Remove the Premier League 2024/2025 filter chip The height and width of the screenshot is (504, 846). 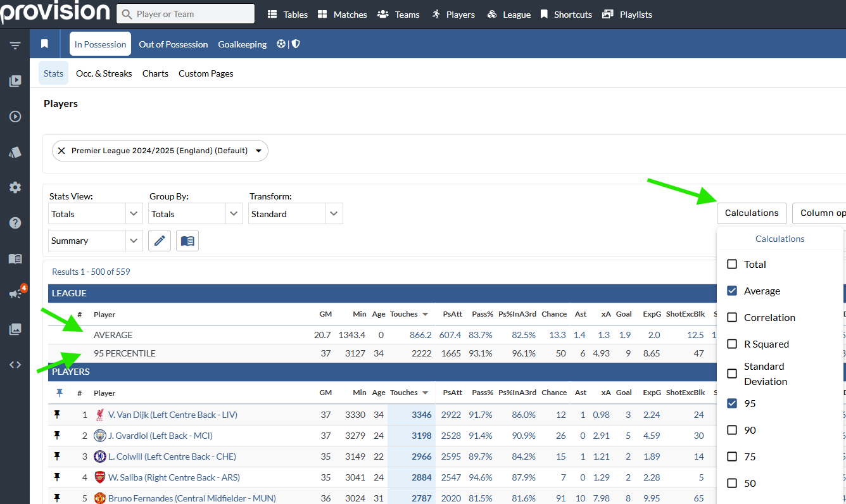pos(61,151)
